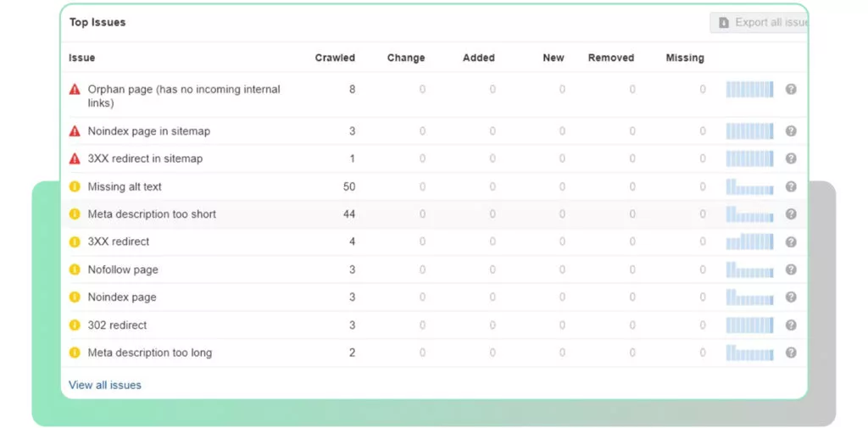Open help icon for Missing alt text

791,186
